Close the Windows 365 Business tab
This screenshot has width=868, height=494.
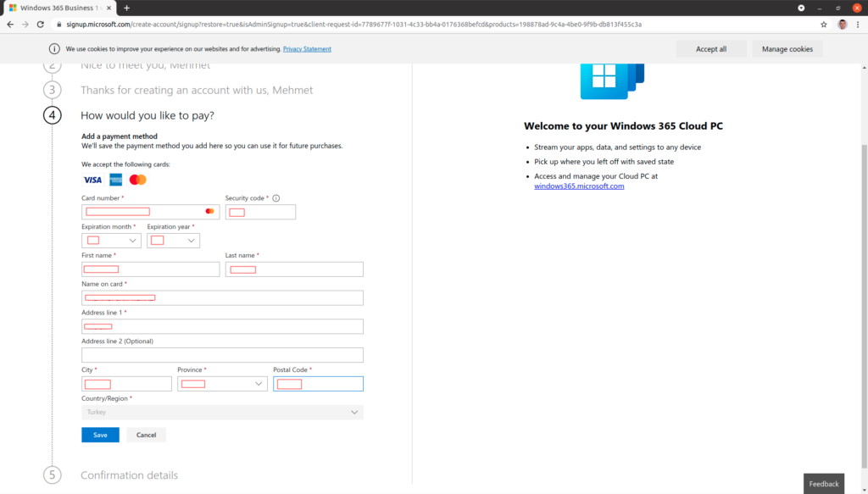point(109,8)
